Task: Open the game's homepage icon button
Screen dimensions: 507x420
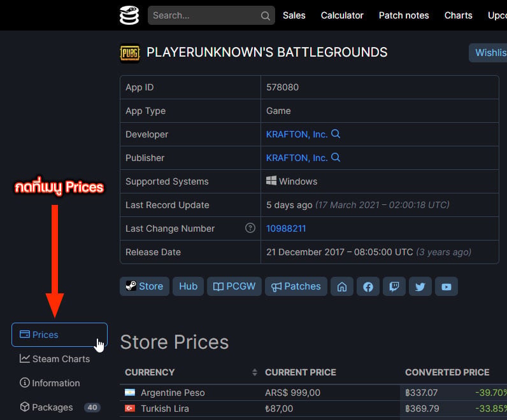Action: (x=342, y=286)
